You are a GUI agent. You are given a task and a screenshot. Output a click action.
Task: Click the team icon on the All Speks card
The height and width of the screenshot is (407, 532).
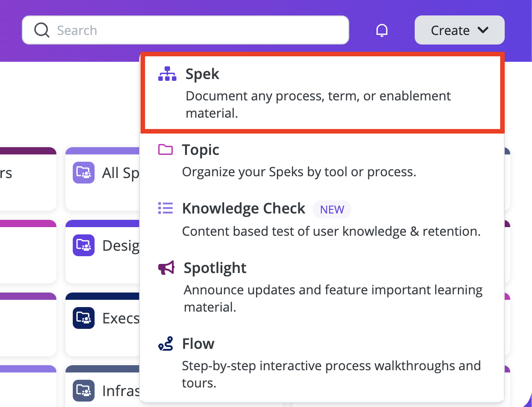pyautogui.click(x=83, y=173)
